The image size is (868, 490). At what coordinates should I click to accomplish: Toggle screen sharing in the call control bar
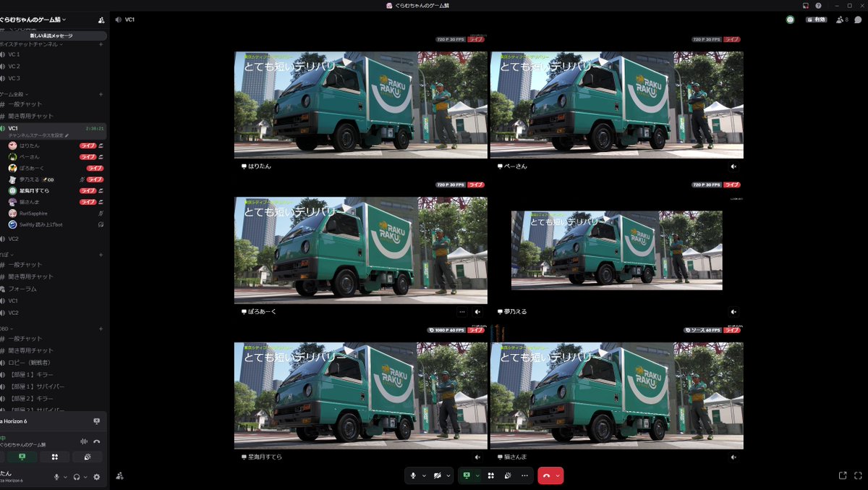(x=467, y=476)
